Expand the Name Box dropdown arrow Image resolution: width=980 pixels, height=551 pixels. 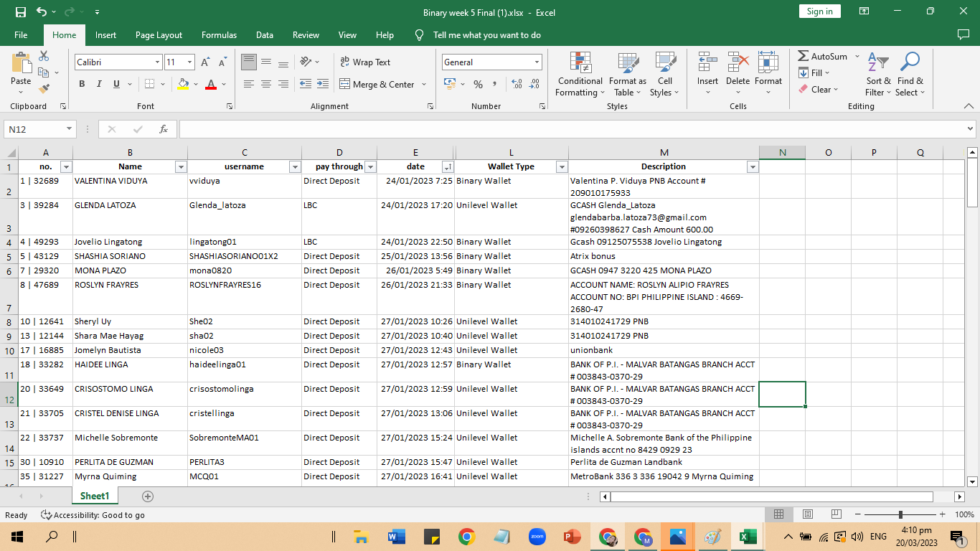[70, 129]
